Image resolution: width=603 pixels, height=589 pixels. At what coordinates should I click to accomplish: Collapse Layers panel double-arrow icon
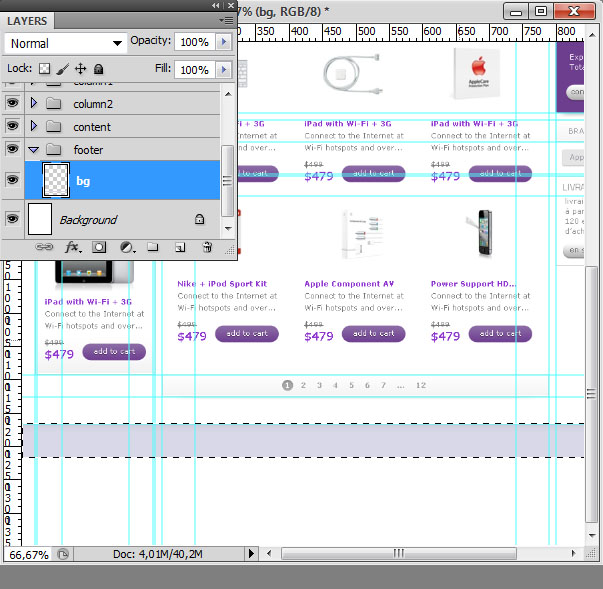click(216, 5)
